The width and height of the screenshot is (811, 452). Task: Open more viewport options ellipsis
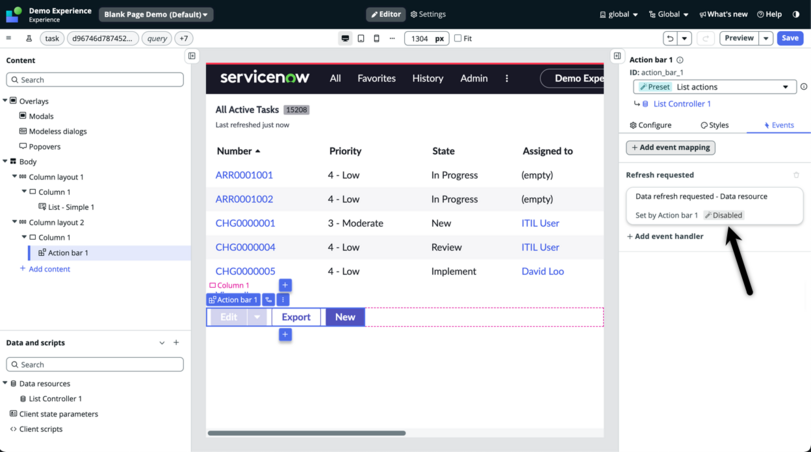point(392,38)
